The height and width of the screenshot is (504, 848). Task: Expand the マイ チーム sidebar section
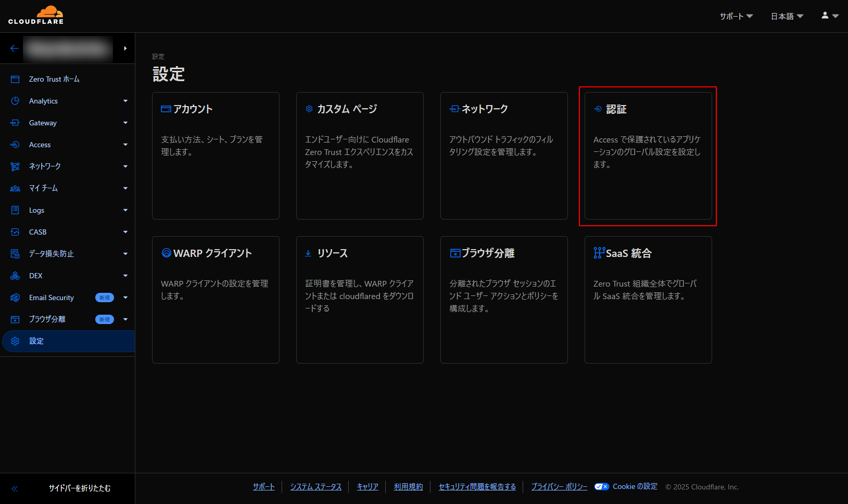pyautogui.click(x=125, y=188)
